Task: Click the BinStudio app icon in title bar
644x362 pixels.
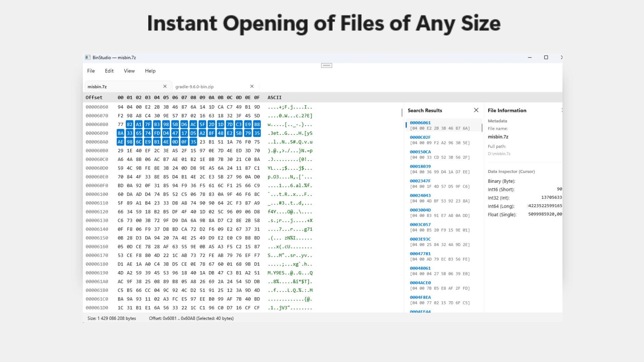Action: (88, 57)
